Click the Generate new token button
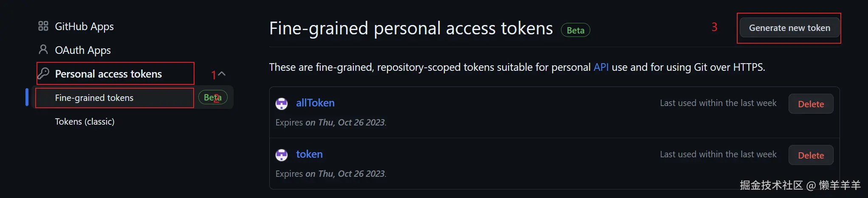The width and height of the screenshot is (868, 198). pos(789,28)
